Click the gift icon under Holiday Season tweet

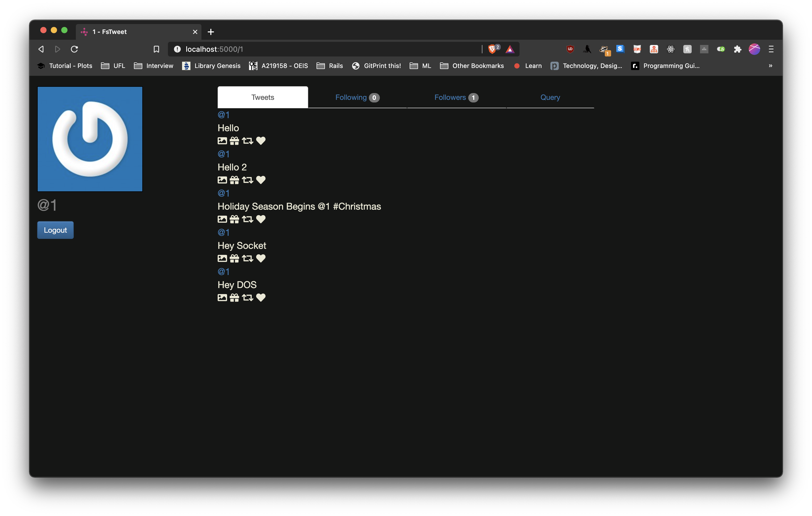[x=234, y=219]
